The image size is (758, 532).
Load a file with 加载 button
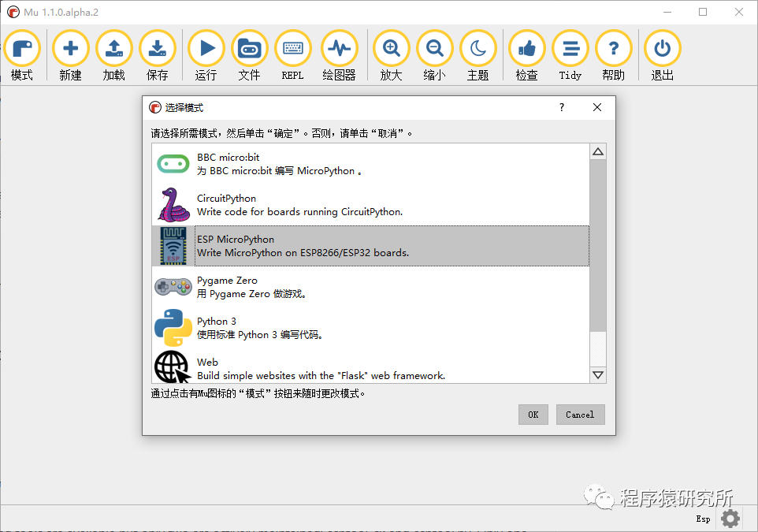click(x=114, y=56)
